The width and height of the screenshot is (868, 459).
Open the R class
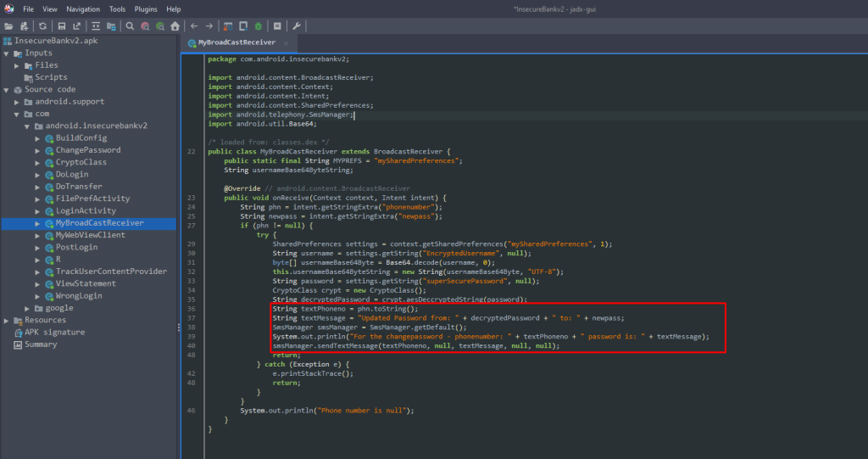(58, 260)
